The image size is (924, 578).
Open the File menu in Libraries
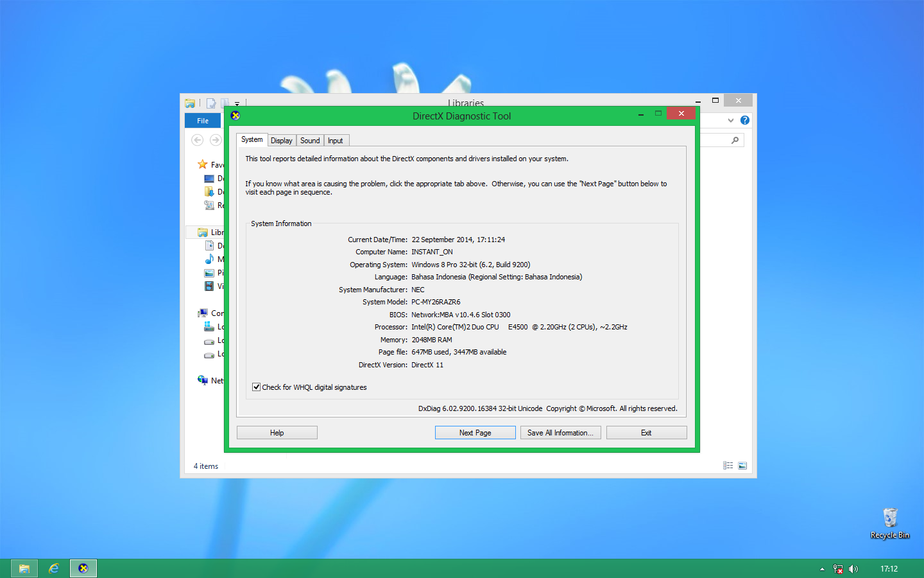click(203, 121)
